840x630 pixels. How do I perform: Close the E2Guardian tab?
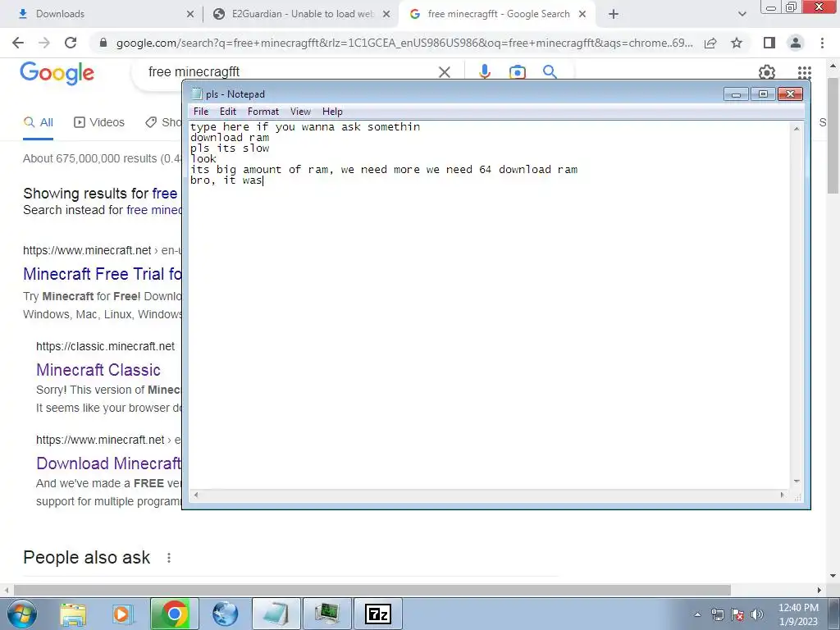point(386,14)
